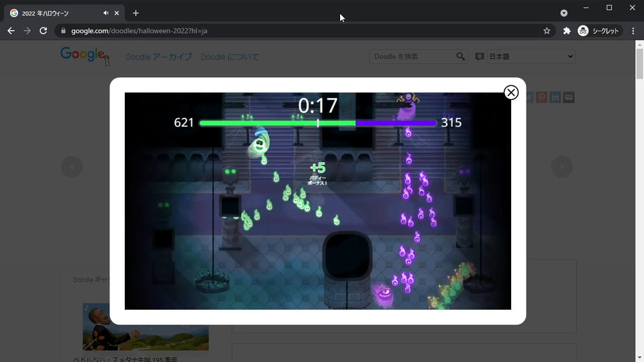Share via email envelope icon
The image size is (644, 362).
pos(568,97)
